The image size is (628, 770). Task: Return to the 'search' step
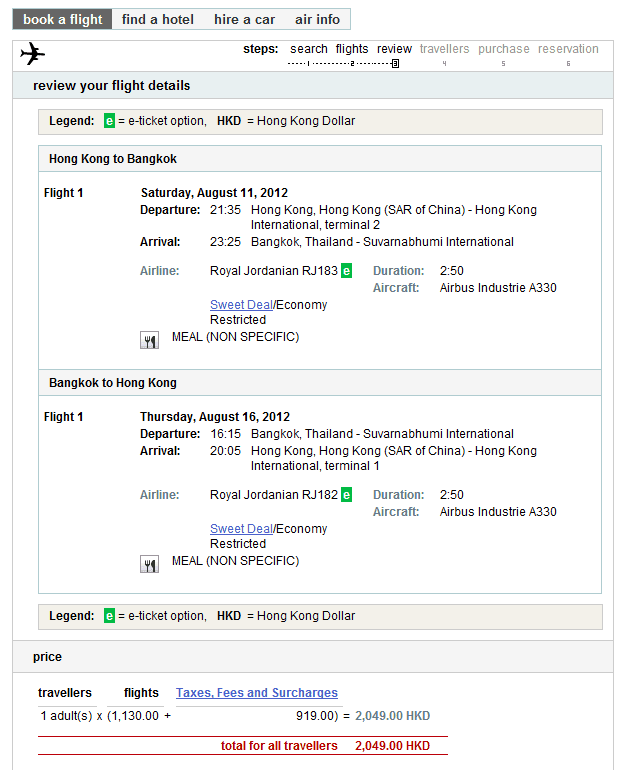coord(309,49)
